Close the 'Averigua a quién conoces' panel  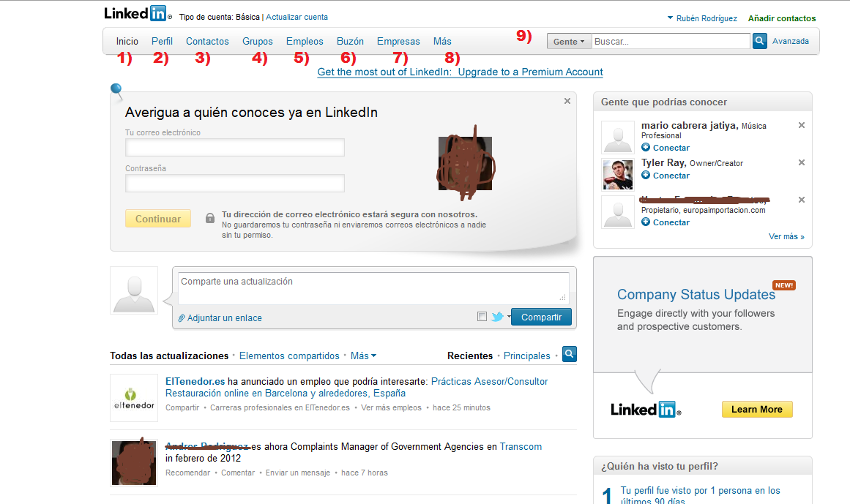567,101
